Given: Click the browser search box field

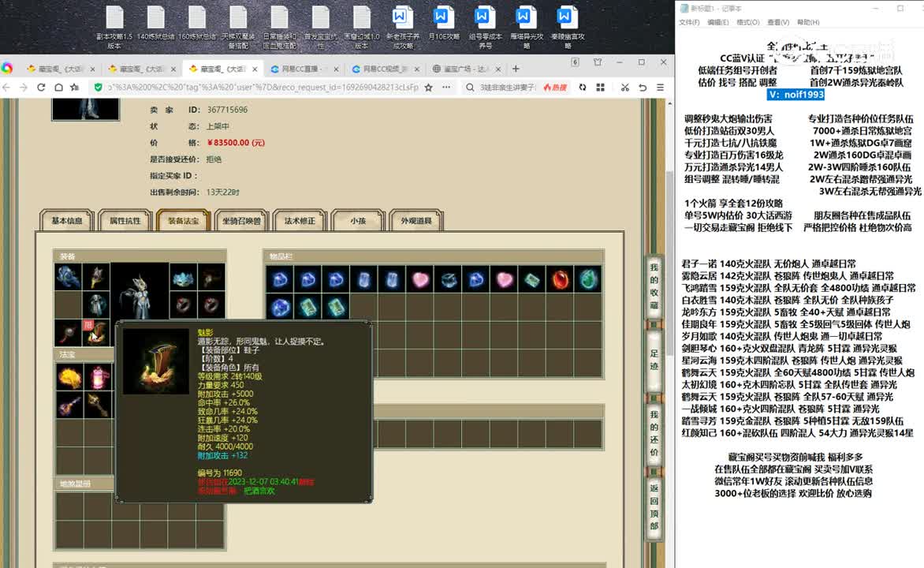Looking at the screenshot, I should point(507,88).
